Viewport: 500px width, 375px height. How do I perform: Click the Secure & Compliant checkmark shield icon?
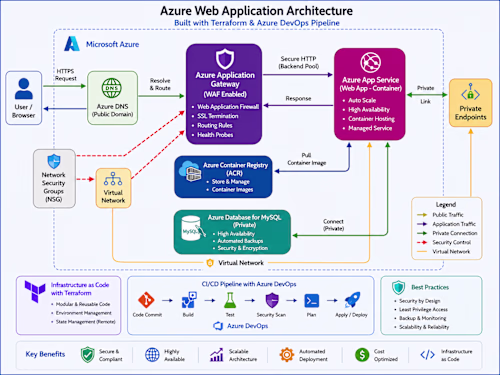(88, 355)
